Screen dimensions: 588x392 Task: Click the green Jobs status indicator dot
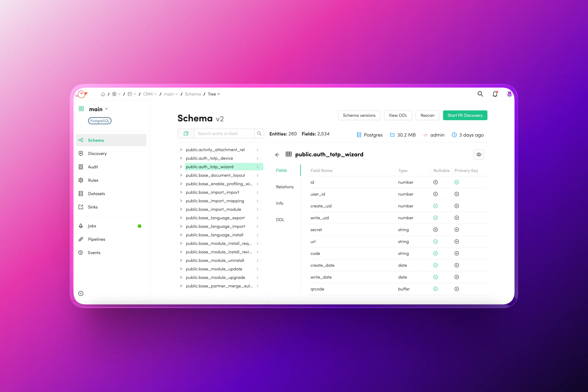(139, 226)
